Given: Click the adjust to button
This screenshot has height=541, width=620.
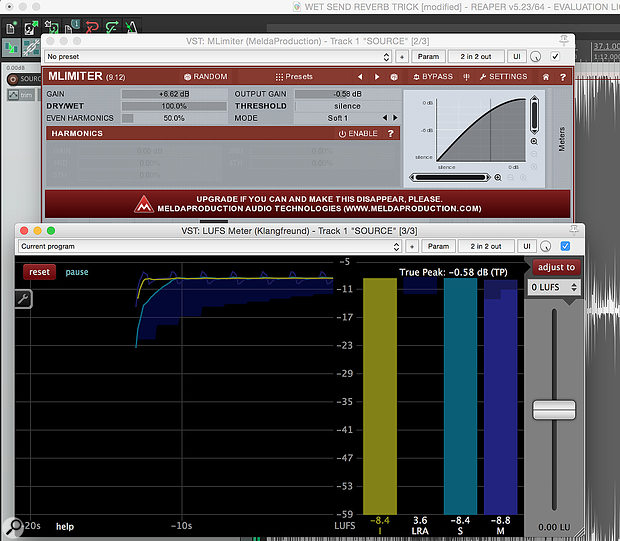Looking at the screenshot, I should [556, 267].
